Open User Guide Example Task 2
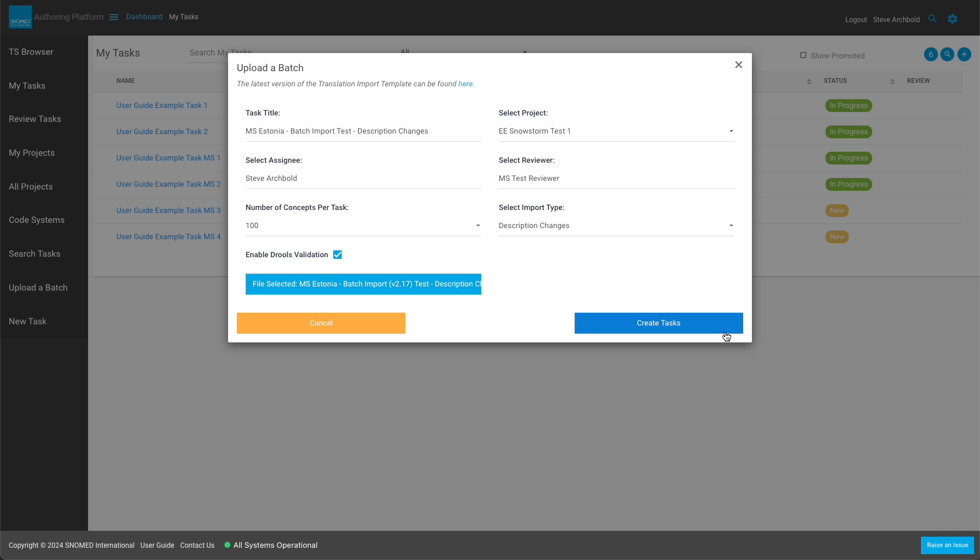Viewport: 980px width, 560px height. [162, 132]
